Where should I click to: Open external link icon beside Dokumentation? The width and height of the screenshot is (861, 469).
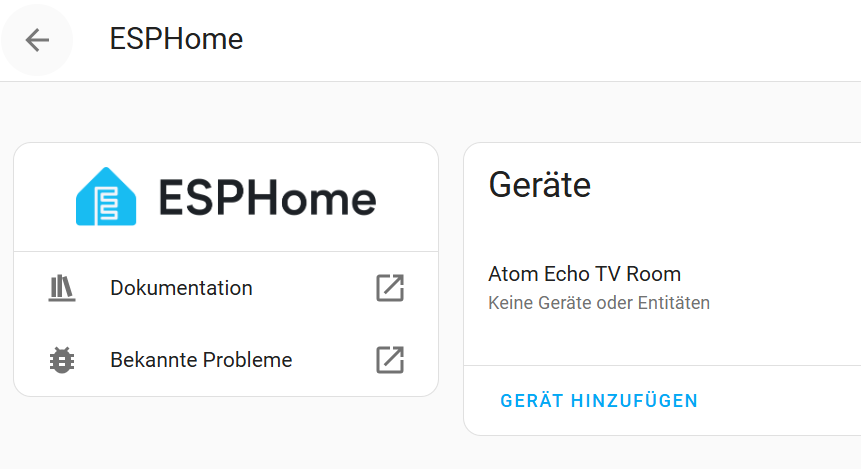(x=389, y=288)
